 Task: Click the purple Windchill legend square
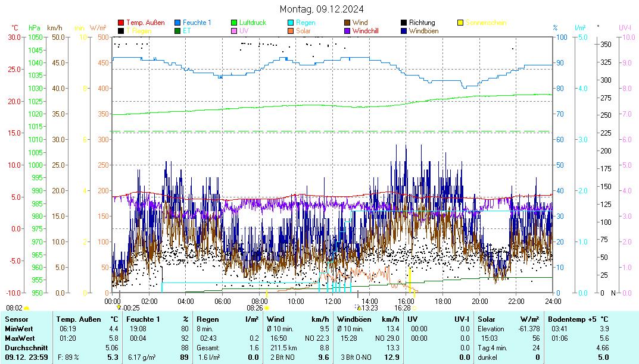click(347, 30)
